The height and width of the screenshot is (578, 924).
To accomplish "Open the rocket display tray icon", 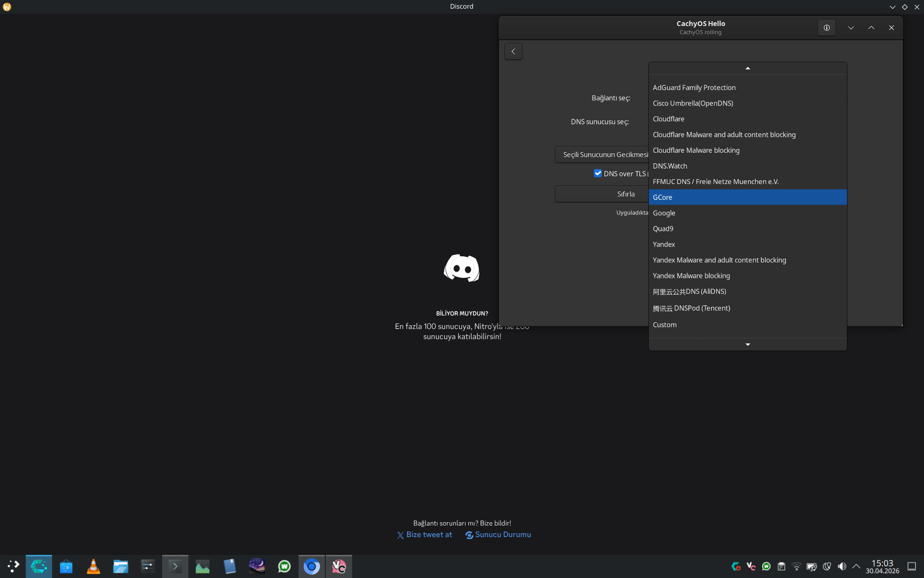I will 812,566.
